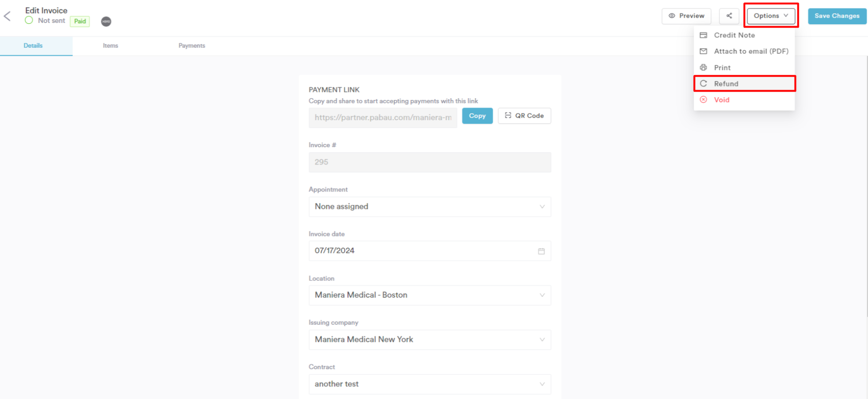Open the Appointment dropdown

pos(430,207)
